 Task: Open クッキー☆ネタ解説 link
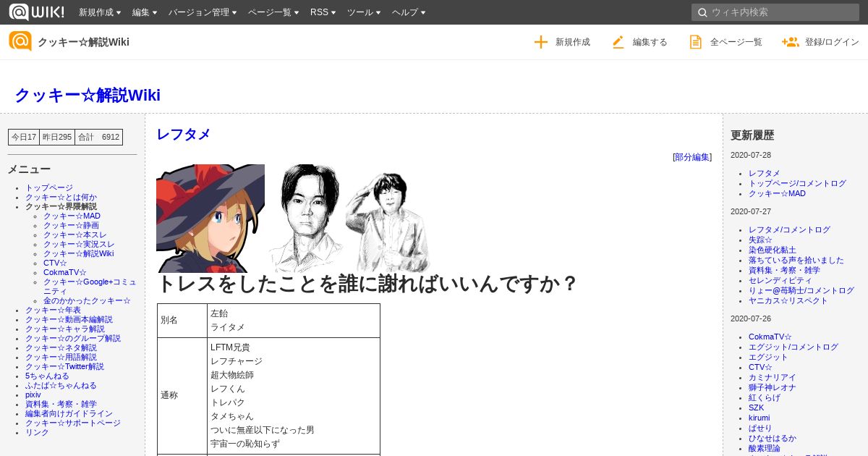(x=61, y=347)
